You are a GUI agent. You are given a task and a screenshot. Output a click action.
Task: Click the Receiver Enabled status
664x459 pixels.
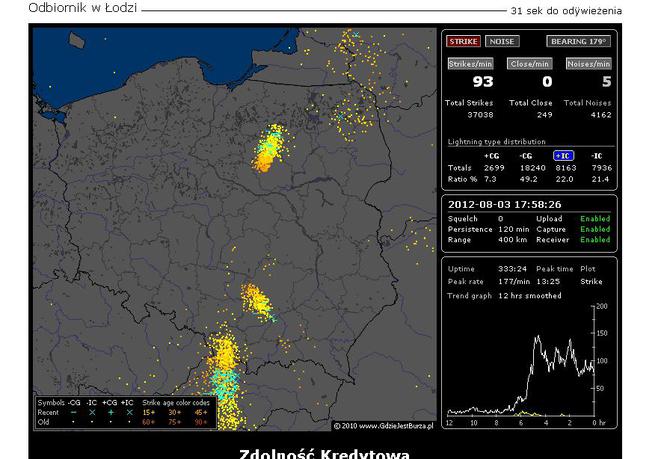pyautogui.click(x=595, y=240)
